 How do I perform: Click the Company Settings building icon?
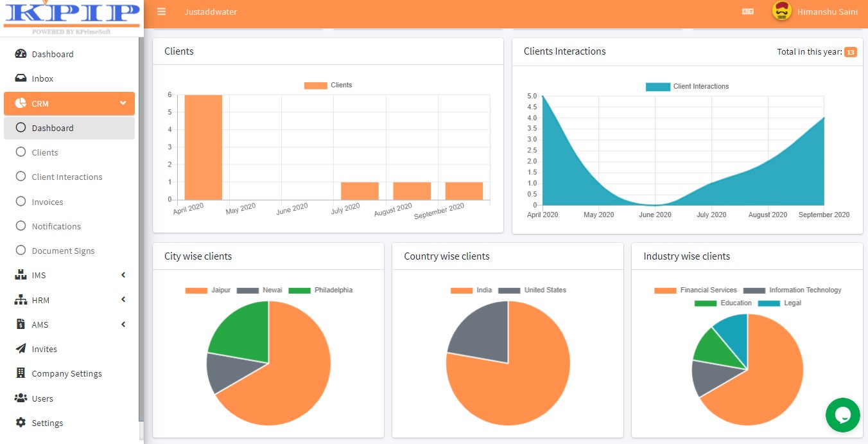[21, 373]
